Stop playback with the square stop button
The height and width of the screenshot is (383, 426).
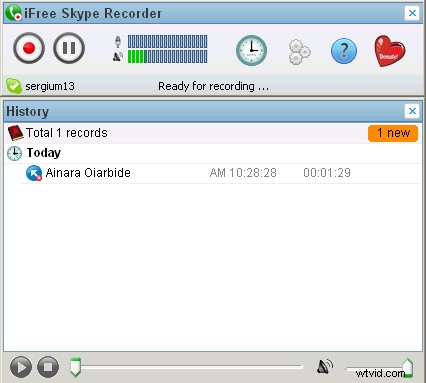[x=48, y=367]
